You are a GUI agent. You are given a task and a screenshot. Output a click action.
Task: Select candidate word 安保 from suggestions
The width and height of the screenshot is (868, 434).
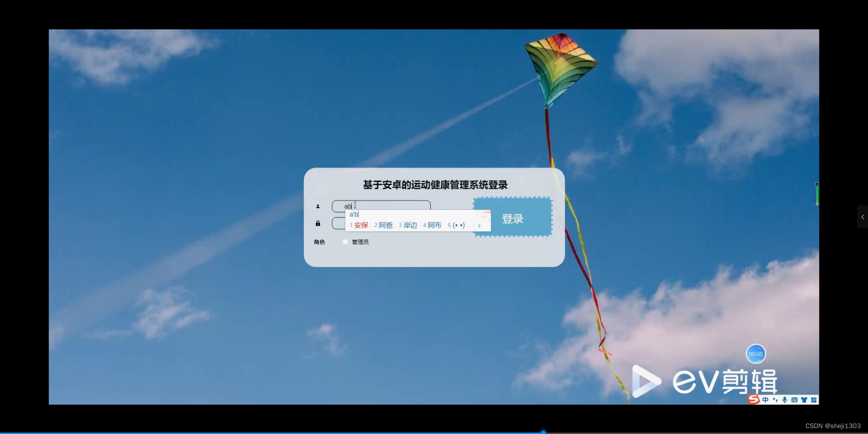pos(361,225)
